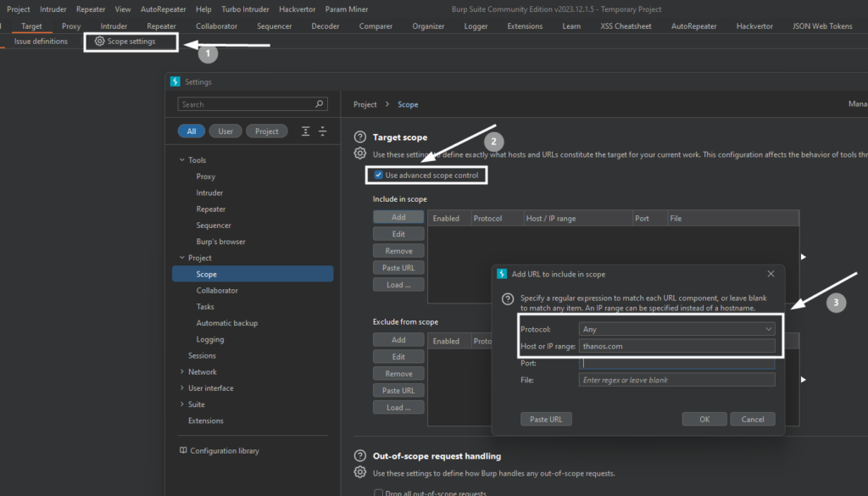Select the All settings filter
868x496 pixels.
pos(192,131)
